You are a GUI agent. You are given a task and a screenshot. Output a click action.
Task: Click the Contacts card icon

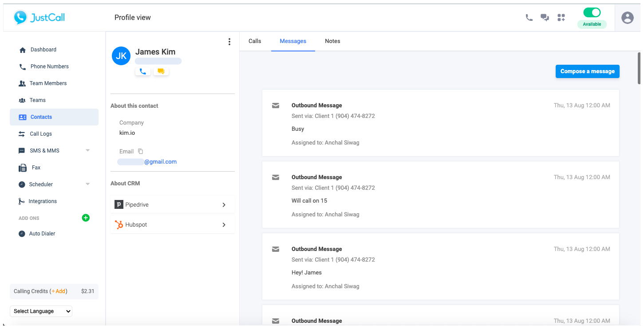(x=23, y=117)
